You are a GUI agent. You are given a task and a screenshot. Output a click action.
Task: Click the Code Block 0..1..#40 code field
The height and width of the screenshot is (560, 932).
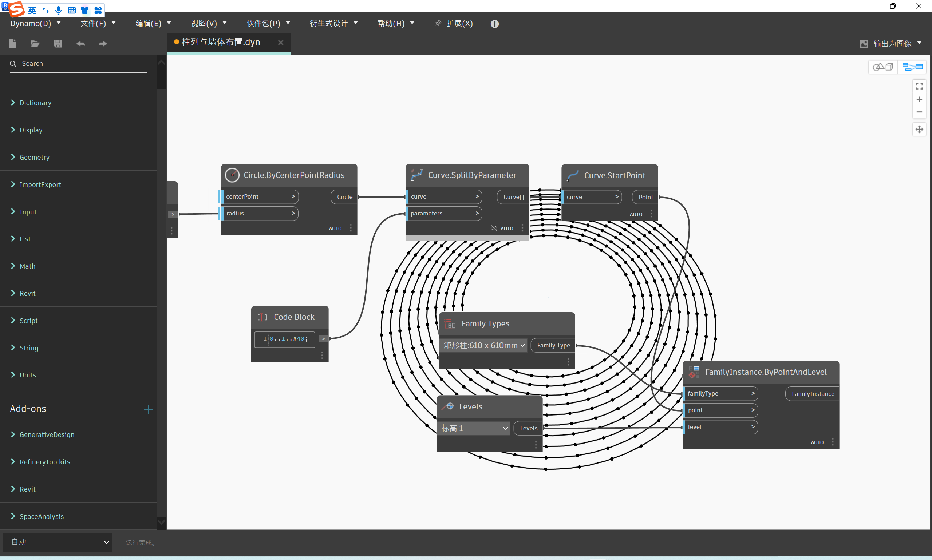(285, 339)
